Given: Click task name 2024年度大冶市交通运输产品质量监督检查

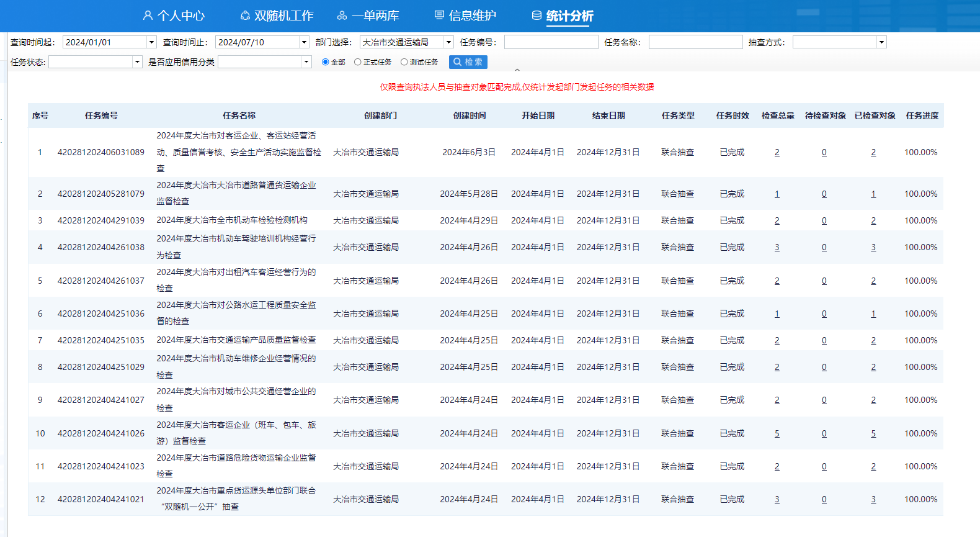Looking at the screenshot, I should point(236,340).
